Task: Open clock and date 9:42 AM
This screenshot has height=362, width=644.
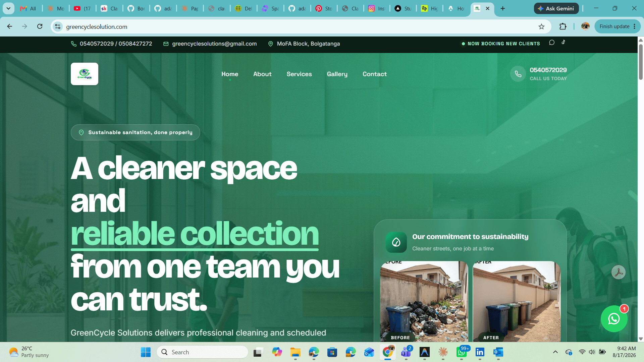Action: pos(624,352)
